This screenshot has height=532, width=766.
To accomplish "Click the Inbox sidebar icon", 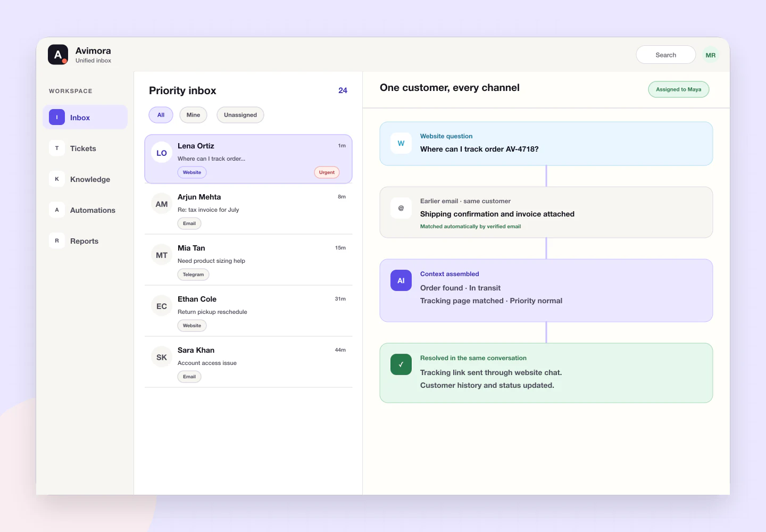I will point(57,117).
